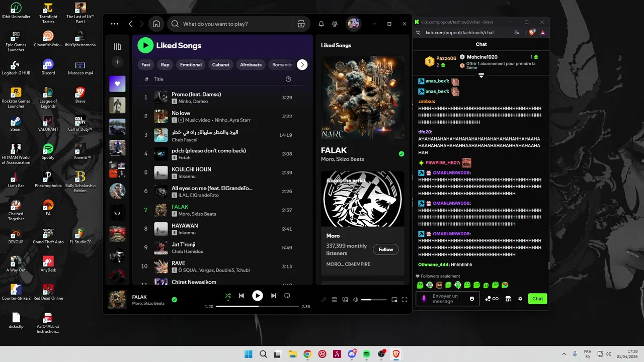Open Kick chat settings gear

point(520,299)
